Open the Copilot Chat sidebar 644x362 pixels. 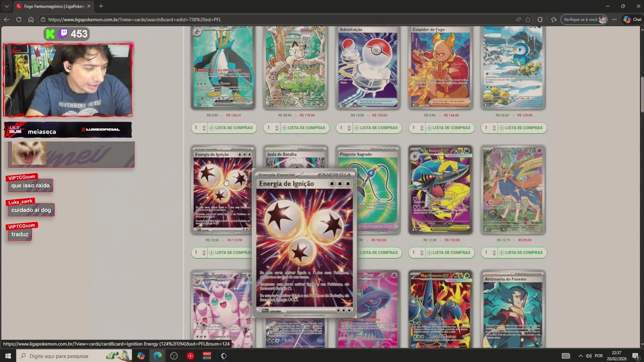(x=632, y=20)
